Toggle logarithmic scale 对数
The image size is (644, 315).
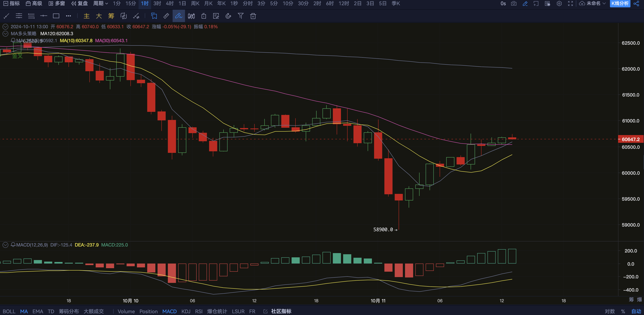tap(610, 311)
